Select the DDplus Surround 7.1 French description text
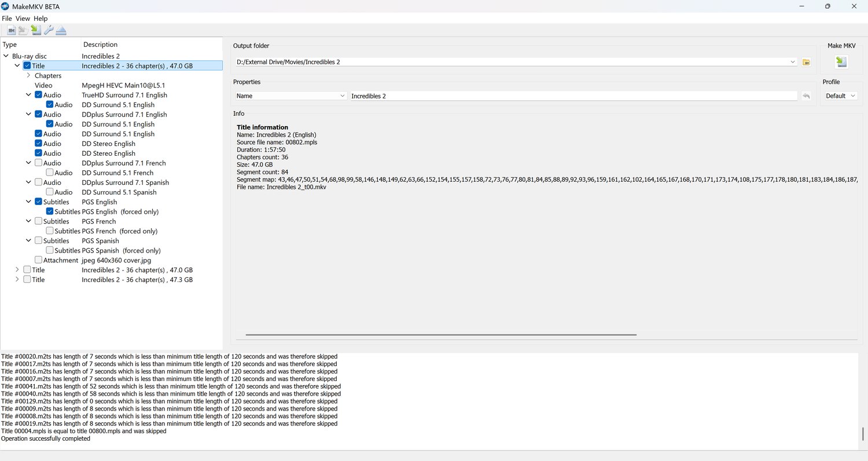This screenshot has width=868, height=461. (x=124, y=163)
